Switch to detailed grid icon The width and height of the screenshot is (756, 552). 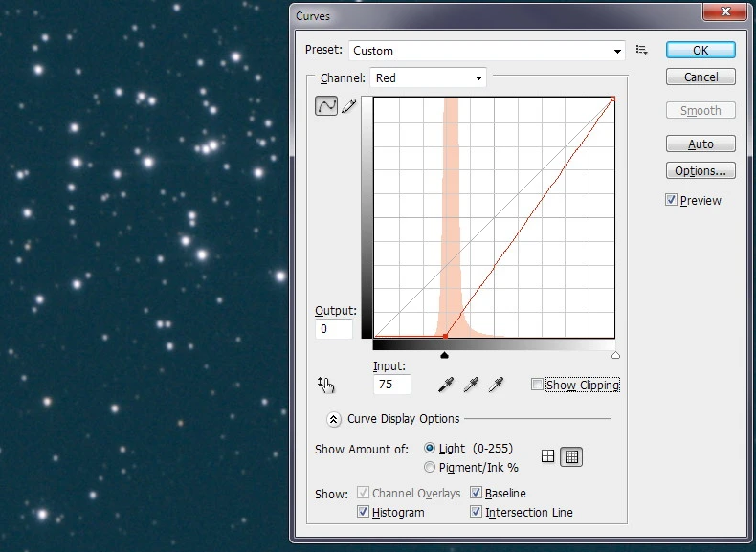pyautogui.click(x=570, y=456)
